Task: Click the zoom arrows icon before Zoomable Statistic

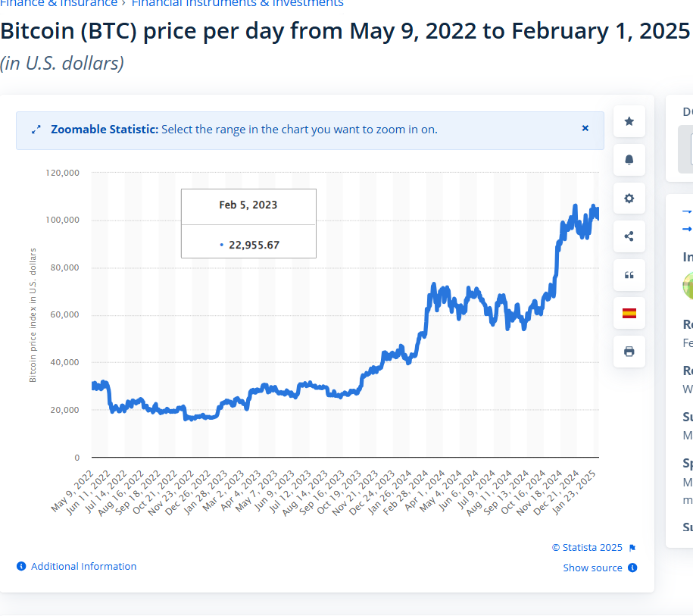Action: pyautogui.click(x=36, y=130)
